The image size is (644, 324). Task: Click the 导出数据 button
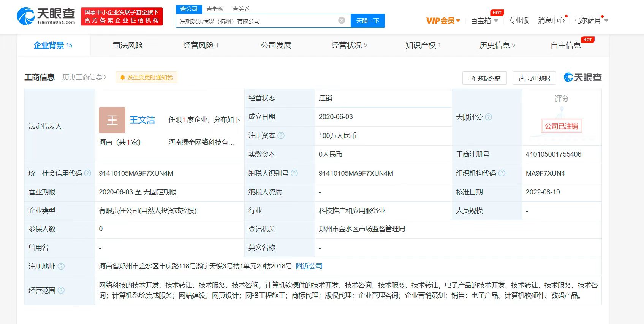534,78
